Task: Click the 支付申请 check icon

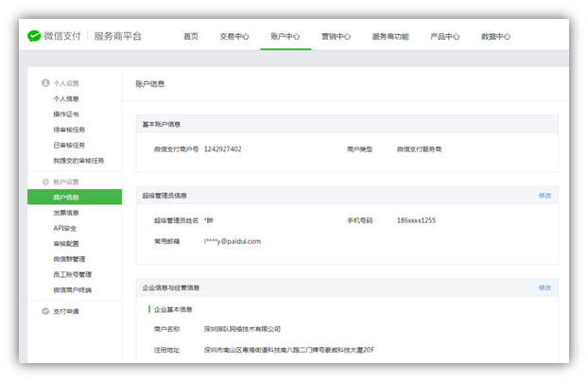Action: click(45, 311)
